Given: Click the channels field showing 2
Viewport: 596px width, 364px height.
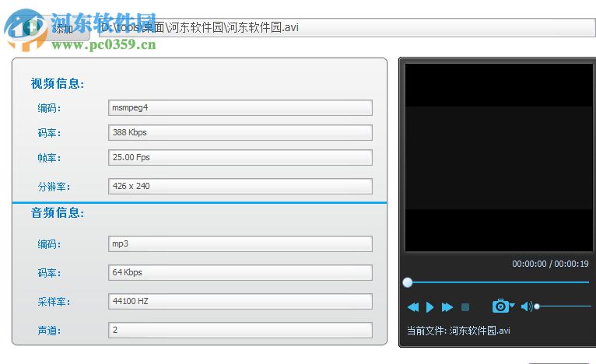Looking at the screenshot, I should coord(240,331).
